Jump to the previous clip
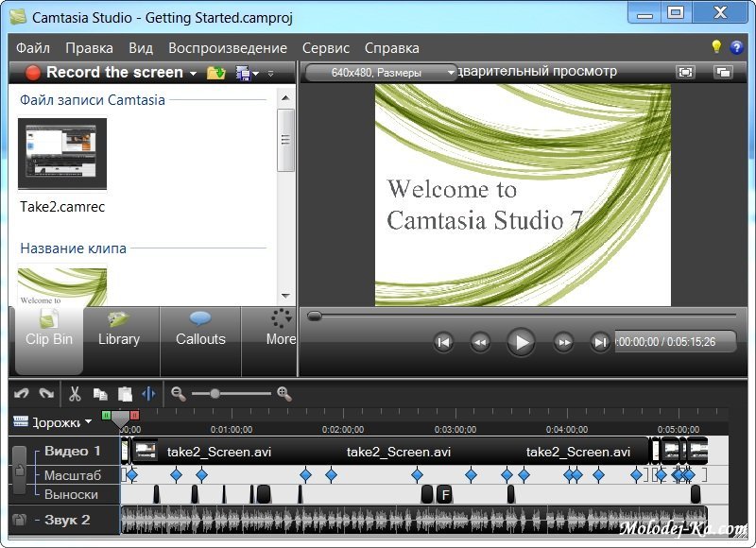 coord(443,342)
